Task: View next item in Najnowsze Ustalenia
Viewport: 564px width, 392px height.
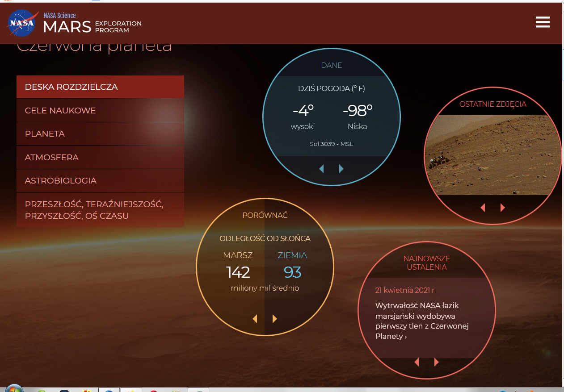Action: coord(436,362)
